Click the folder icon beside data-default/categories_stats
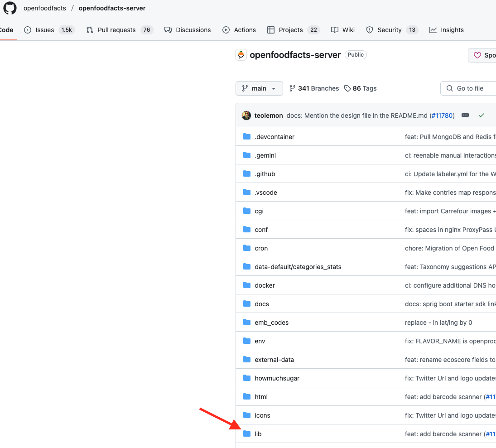This screenshot has height=448, width=496. [x=247, y=266]
